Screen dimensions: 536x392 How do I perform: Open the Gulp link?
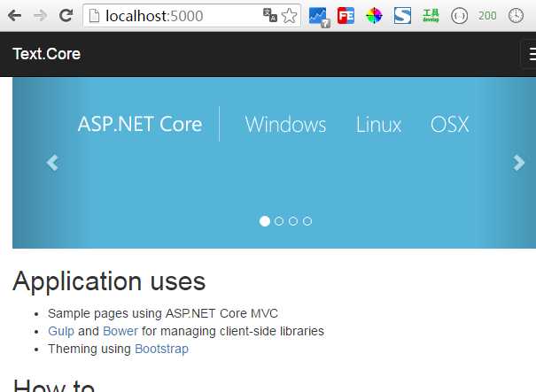point(61,331)
